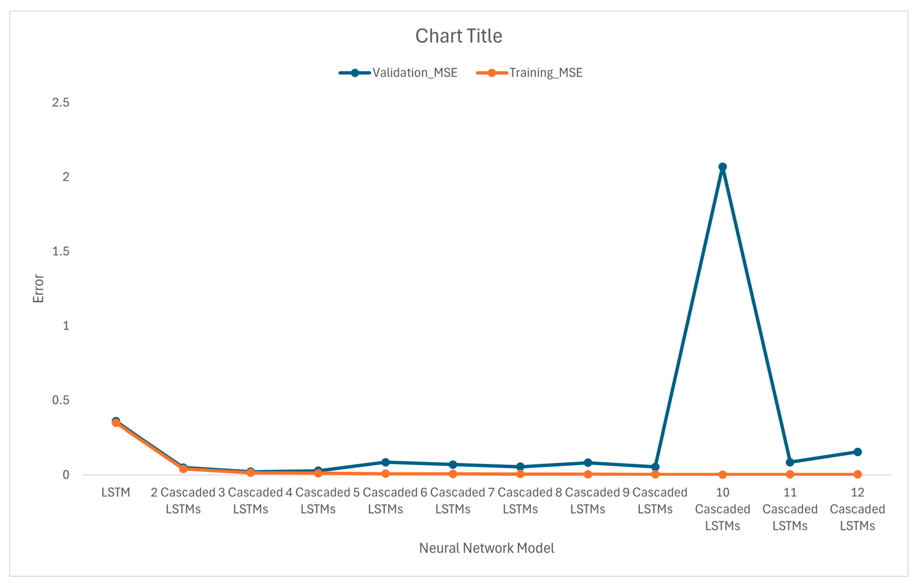Click the blue marker at 12 Cascaded LSTMs
The image size is (917, 588).
857,452
